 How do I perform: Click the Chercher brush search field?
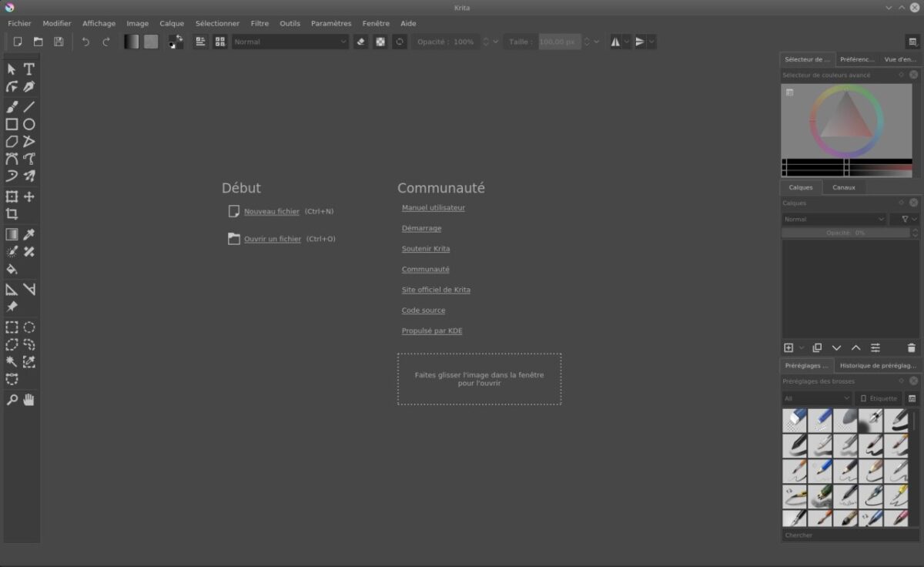(x=850, y=535)
